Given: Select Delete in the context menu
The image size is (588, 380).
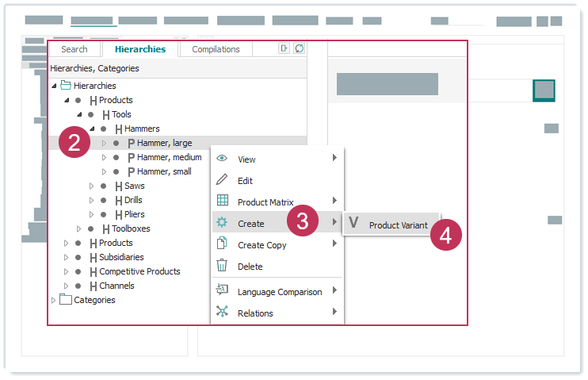Looking at the screenshot, I should tap(250, 267).
